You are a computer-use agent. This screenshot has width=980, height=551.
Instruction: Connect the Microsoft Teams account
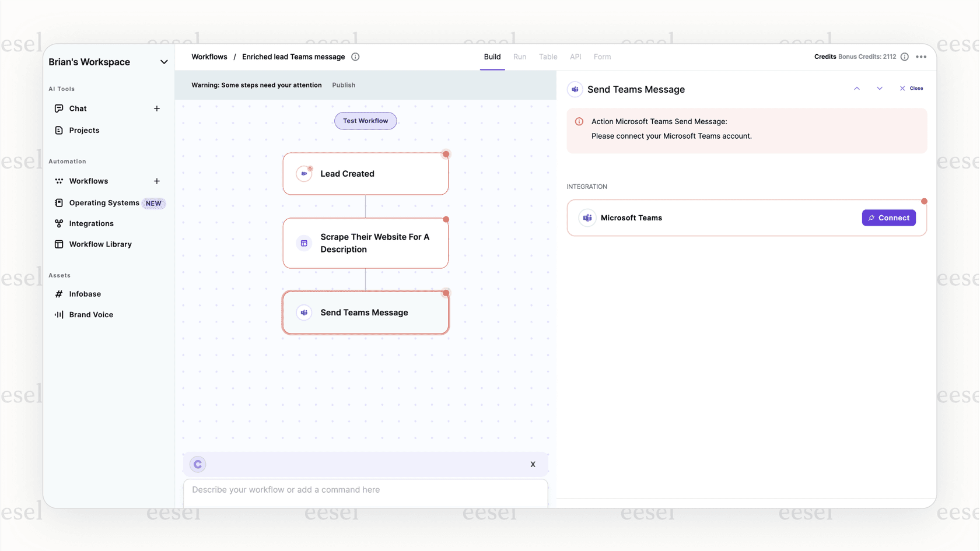(x=889, y=217)
